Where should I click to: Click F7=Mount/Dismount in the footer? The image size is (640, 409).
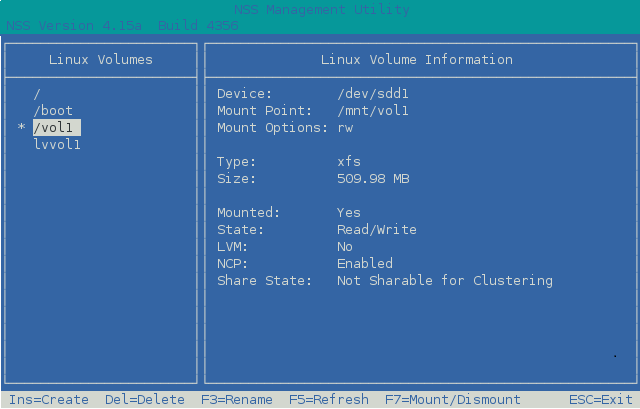coord(452,399)
